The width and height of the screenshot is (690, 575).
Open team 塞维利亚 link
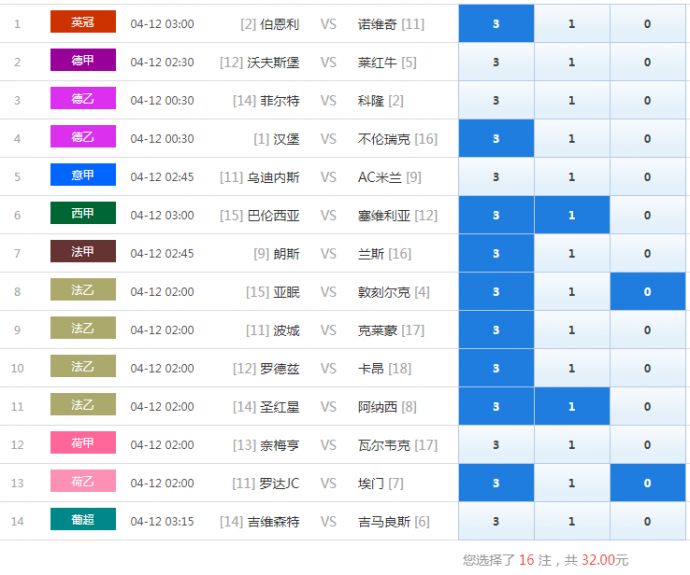[384, 215]
